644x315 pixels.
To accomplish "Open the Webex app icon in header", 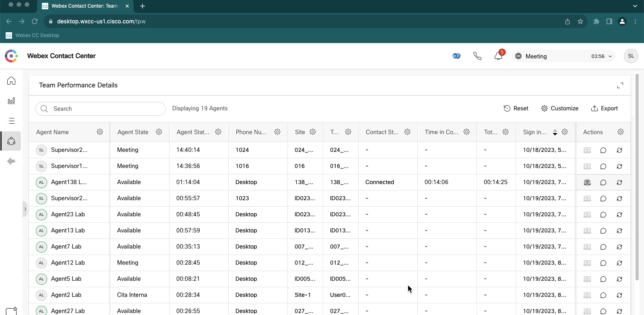I will 456,56.
